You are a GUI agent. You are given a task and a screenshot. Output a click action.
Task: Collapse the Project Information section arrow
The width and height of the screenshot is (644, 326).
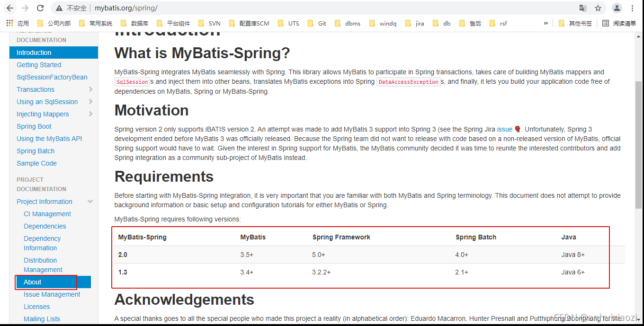[90, 202]
